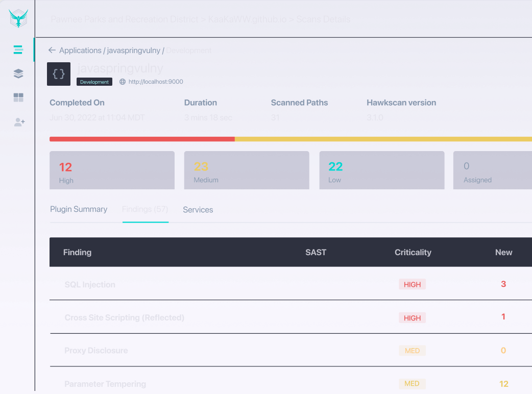Click the globe icon near localhost URL
Image resolution: width=532 pixels, height=394 pixels.
[x=123, y=82]
